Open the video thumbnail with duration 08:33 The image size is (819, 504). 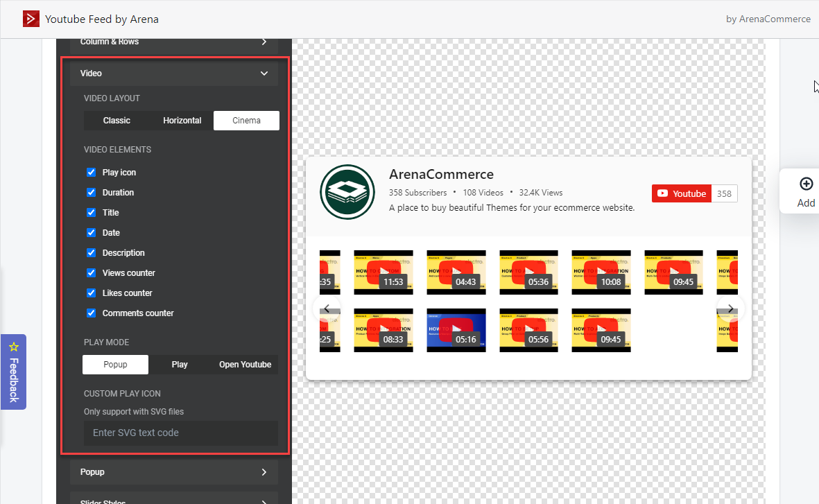point(383,330)
